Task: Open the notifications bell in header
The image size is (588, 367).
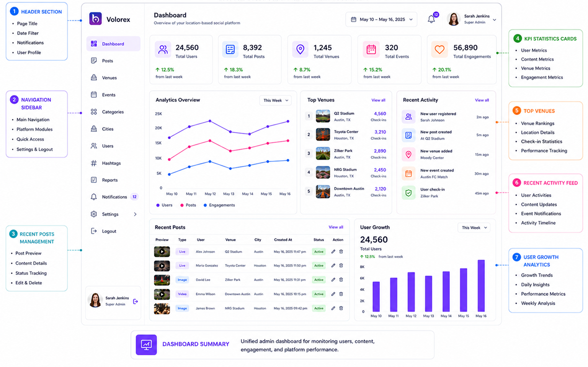Action: [431, 19]
